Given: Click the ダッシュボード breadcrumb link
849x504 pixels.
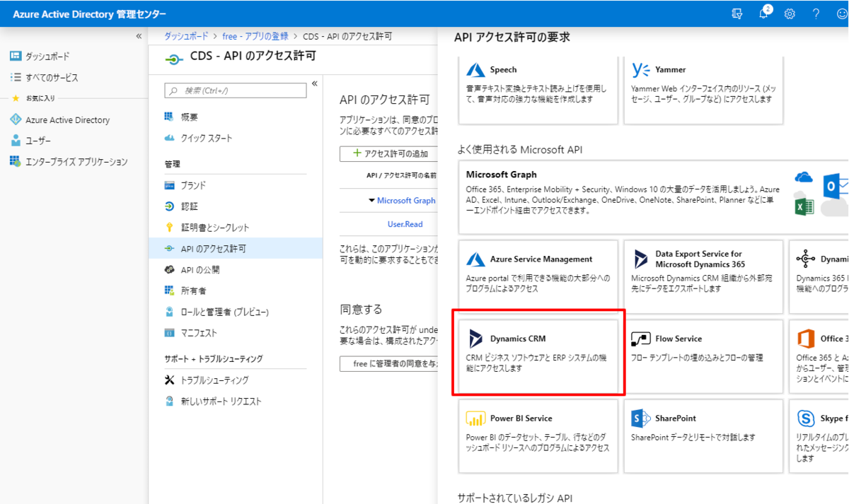Looking at the screenshot, I should (x=186, y=36).
